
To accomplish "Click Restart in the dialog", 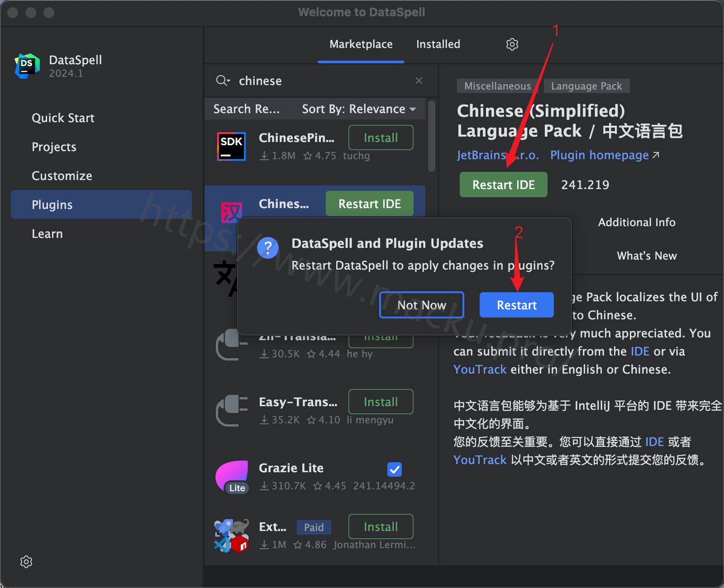I will coord(517,305).
